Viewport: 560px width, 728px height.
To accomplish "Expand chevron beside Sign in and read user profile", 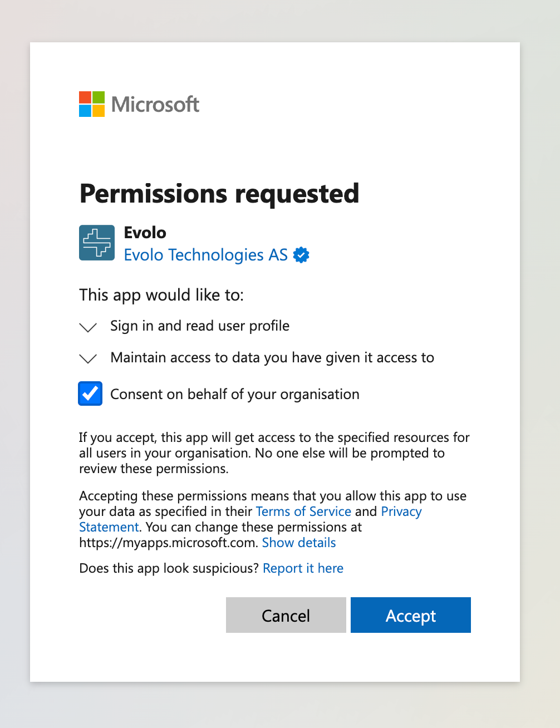I will (88, 327).
